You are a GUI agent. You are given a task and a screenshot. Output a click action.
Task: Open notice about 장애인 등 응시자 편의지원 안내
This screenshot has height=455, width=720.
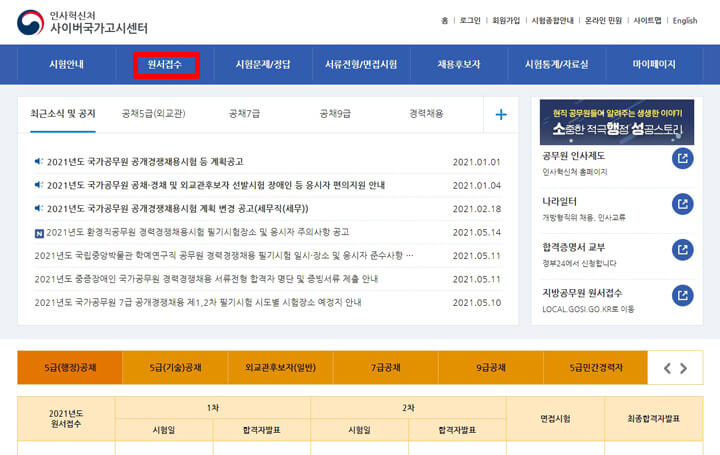(x=216, y=185)
